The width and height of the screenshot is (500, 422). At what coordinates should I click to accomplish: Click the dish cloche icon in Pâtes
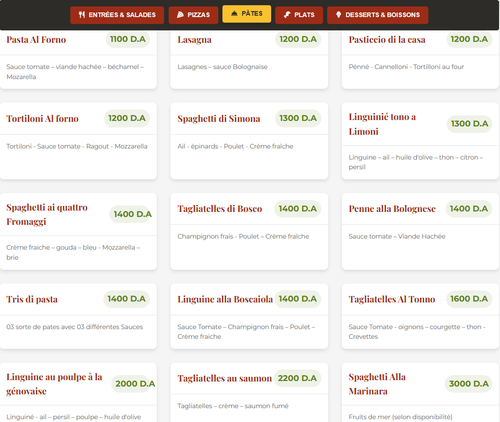point(234,13)
